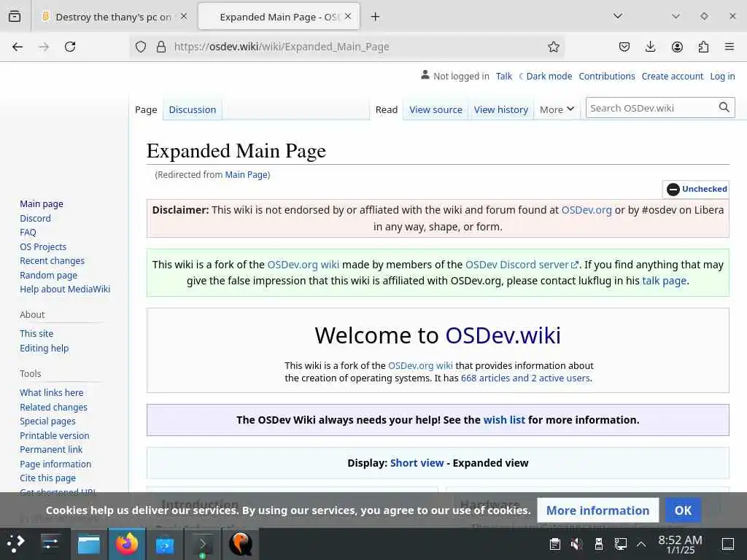This screenshot has height=560, width=747.
Task: Switch to Short view display link
Action: pyautogui.click(x=417, y=463)
